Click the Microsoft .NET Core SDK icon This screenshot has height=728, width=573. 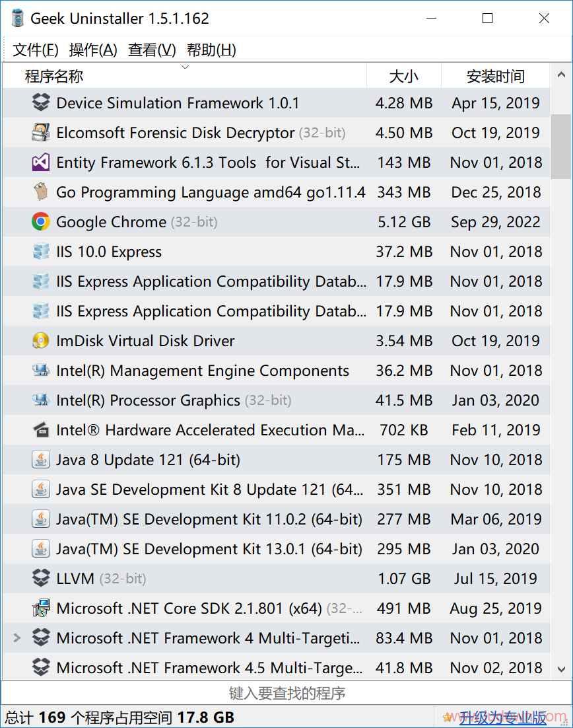tap(41, 608)
